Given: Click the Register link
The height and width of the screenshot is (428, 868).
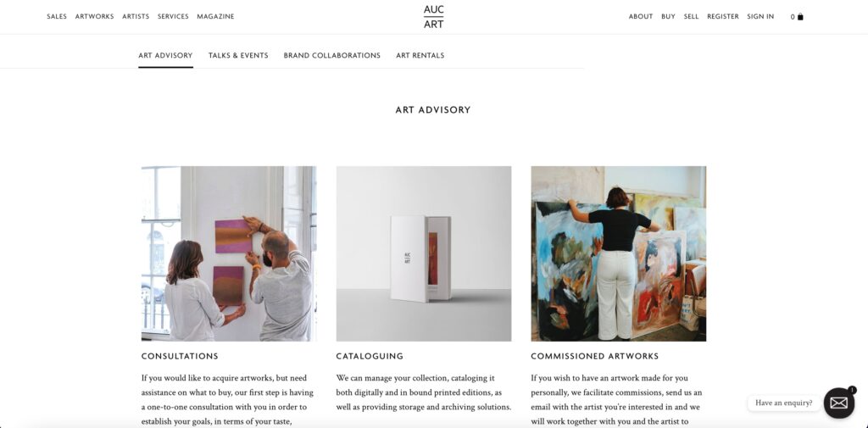Looking at the screenshot, I should click(723, 17).
